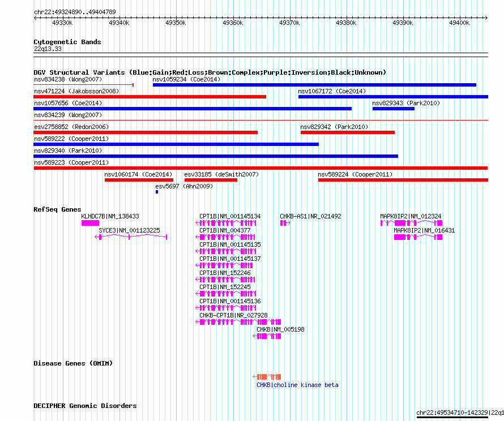Click the CHKB-AS1 NR_021492 gene glyph

[285, 223]
